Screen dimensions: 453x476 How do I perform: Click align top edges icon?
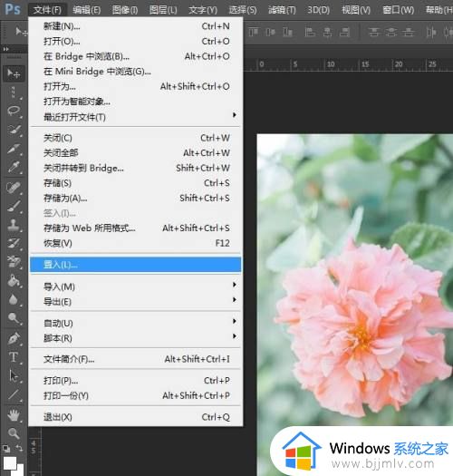(x=254, y=32)
